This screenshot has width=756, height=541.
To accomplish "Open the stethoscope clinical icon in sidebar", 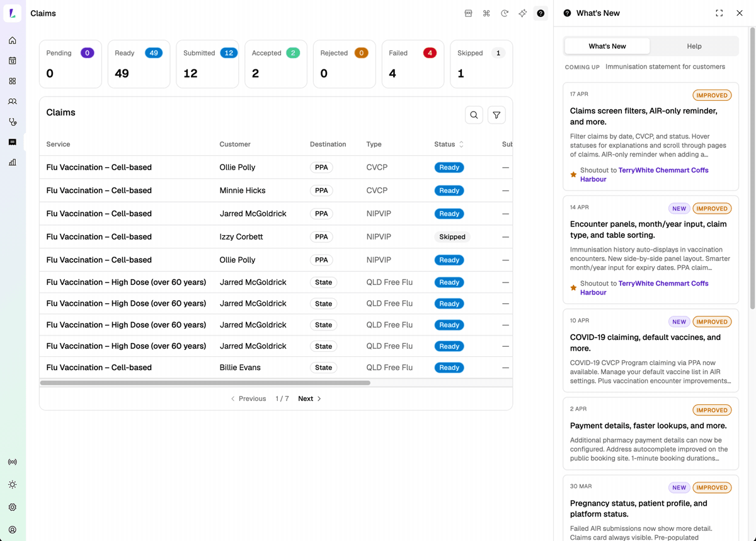I will (12, 122).
